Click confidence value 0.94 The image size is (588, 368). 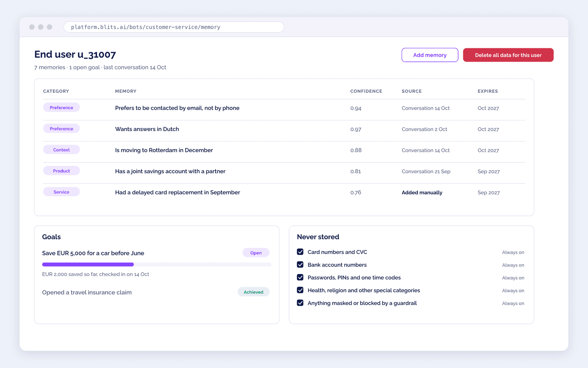click(x=356, y=108)
